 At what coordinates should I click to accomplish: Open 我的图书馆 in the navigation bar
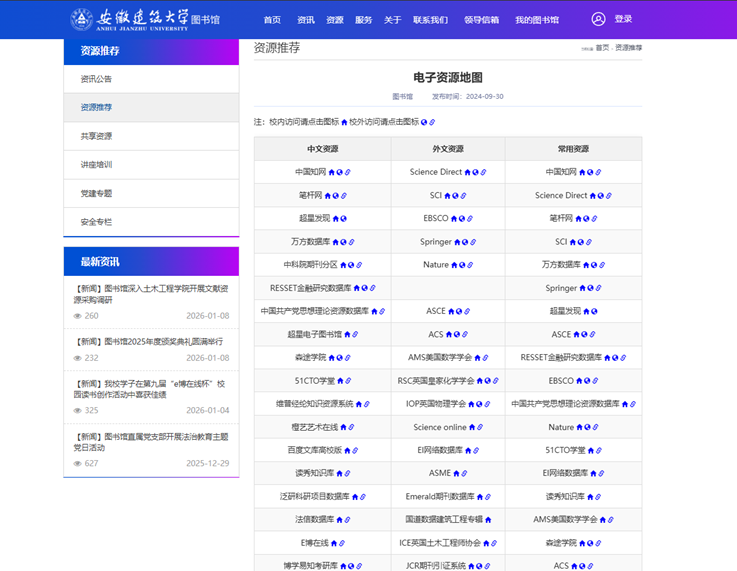(537, 20)
